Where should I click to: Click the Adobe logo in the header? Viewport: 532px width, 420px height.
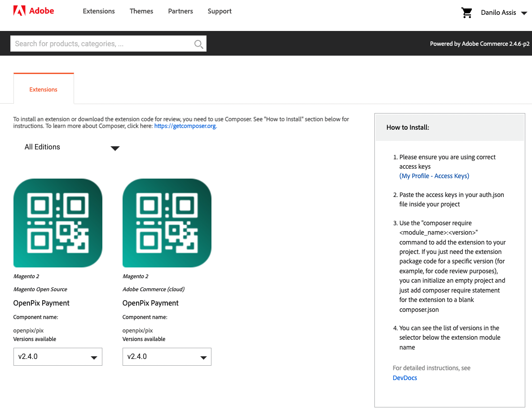point(34,11)
